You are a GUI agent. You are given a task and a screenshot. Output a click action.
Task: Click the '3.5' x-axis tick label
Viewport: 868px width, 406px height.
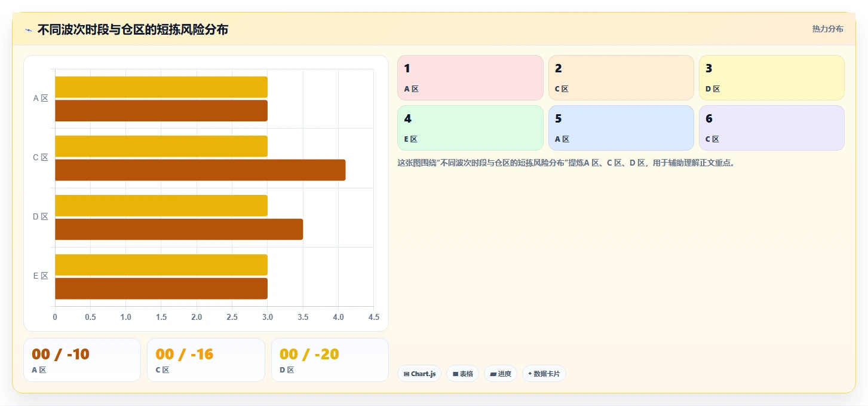coord(303,318)
